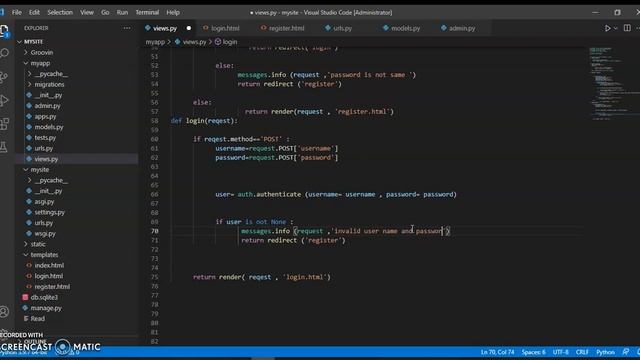Open the Source Control view icon

point(4,77)
